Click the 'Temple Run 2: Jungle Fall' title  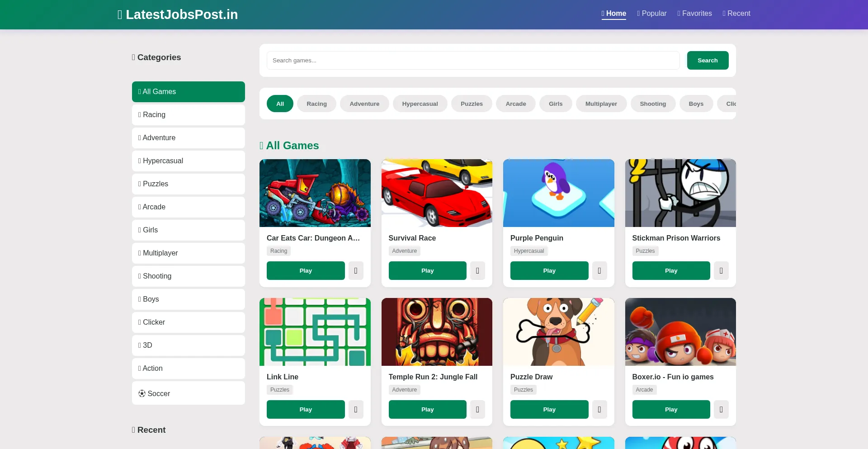pos(433,377)
